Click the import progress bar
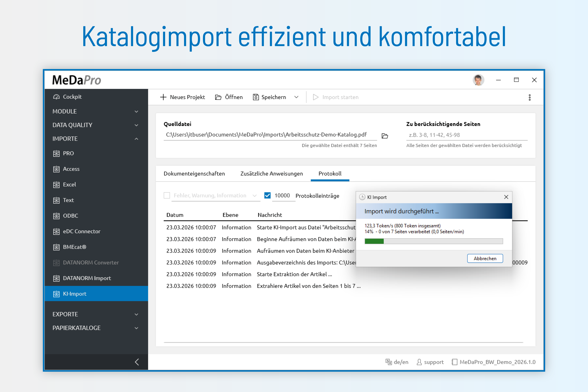The height and width of the screenshot is (392, 588). [434, 241]
